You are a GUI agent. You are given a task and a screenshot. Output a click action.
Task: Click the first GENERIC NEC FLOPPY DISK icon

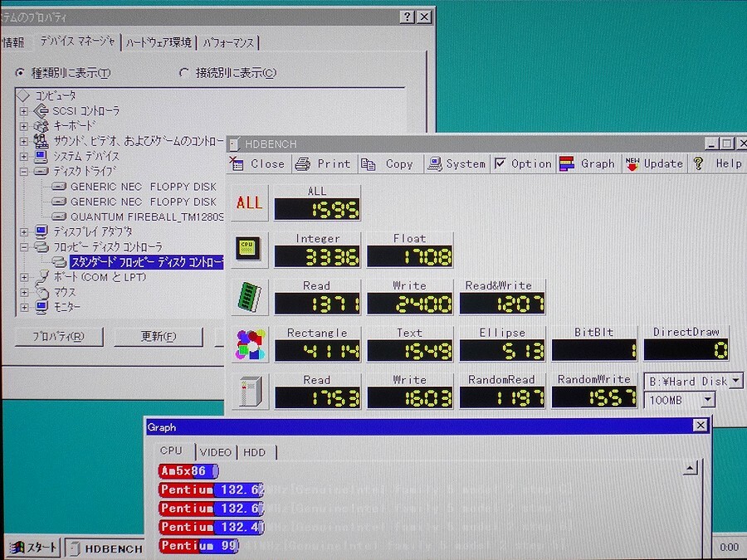pos(59,186)
